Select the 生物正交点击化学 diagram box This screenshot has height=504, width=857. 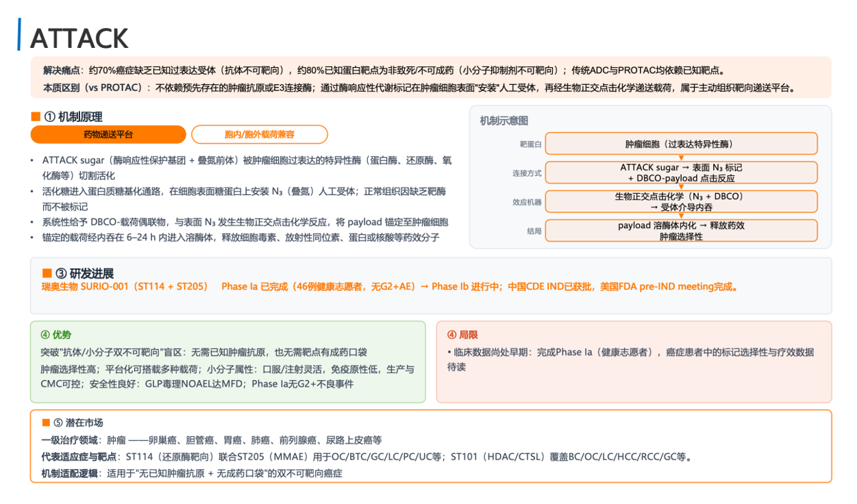pos(681,201)
